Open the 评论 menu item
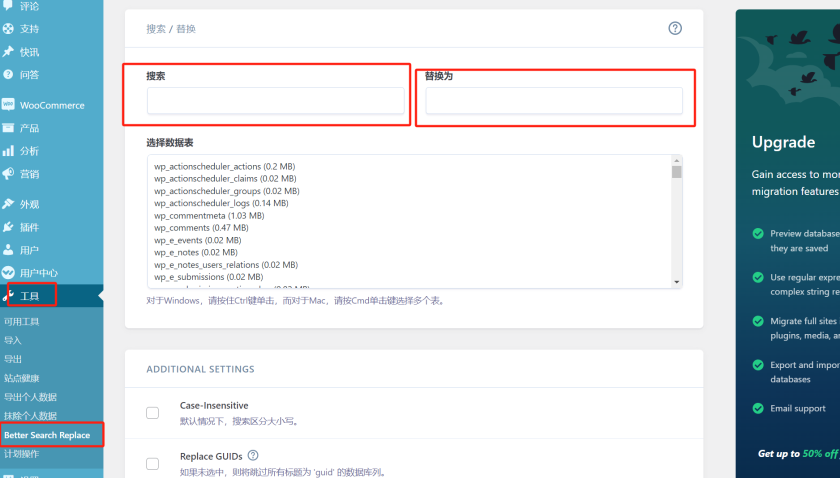Screen dimensions: 840x478 [x=29, y=6]
